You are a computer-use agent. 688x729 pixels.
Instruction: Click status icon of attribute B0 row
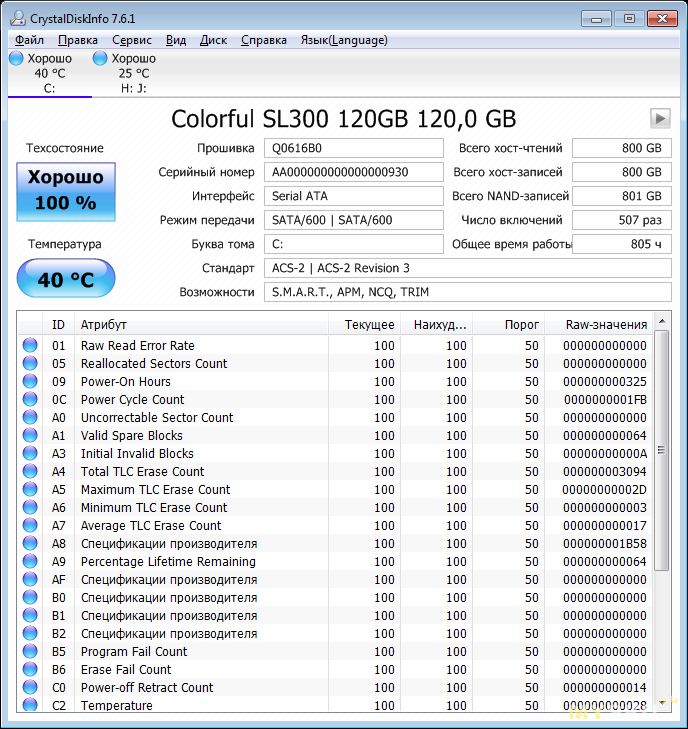[30, 597]
